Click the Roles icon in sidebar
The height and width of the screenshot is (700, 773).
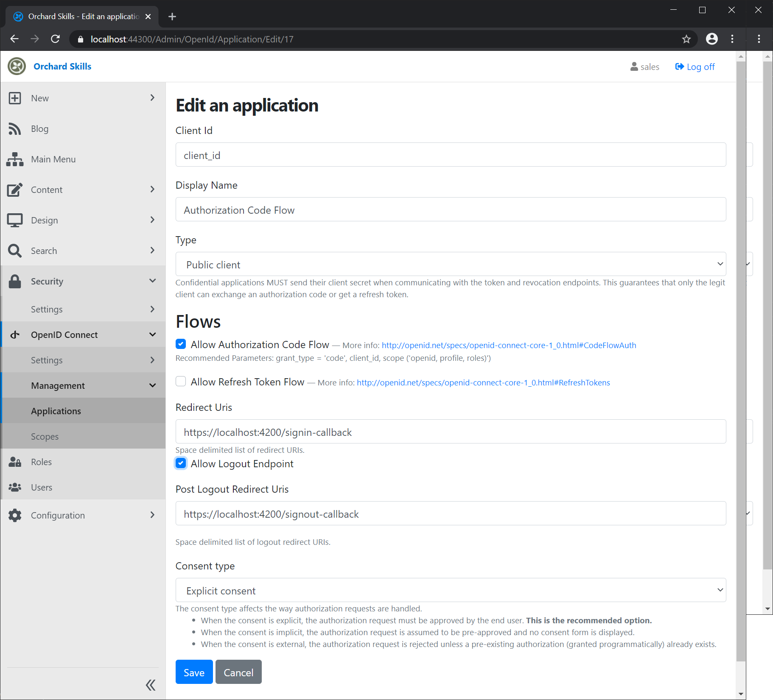pyautogui.click(x=15, y=462)
